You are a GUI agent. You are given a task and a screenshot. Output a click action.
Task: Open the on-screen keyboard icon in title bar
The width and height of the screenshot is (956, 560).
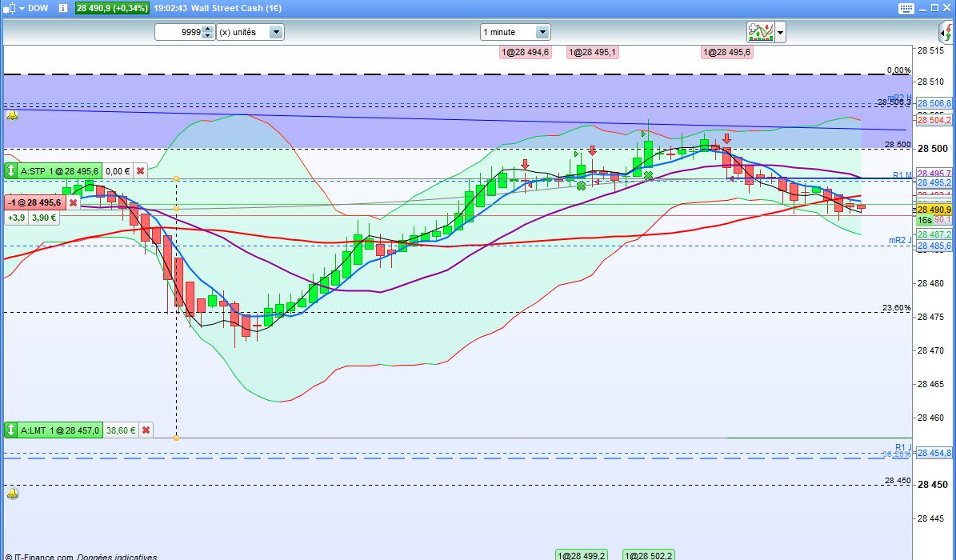[x=906, y=8]
